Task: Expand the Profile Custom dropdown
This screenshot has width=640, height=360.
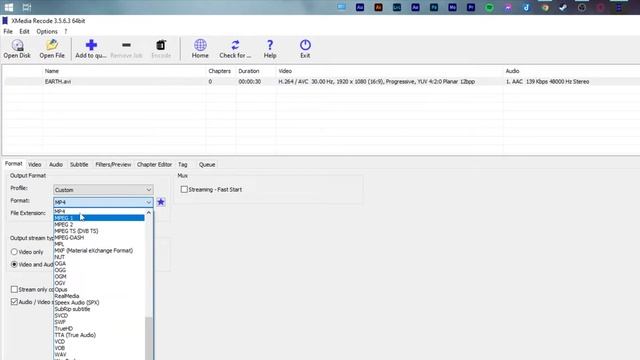Action: 103,190
